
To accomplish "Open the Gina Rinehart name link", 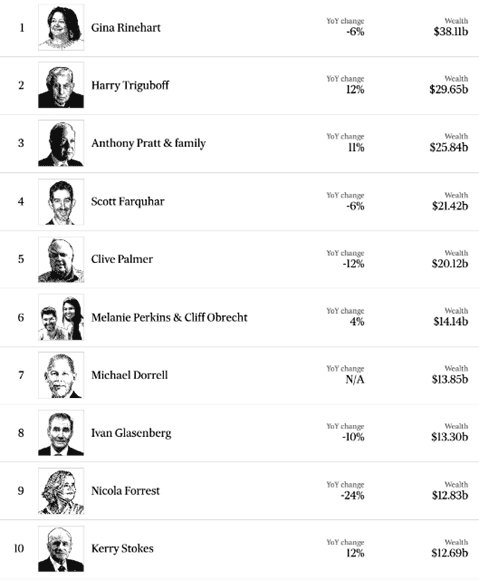I will pyautogui.click(x=126, y=28).
